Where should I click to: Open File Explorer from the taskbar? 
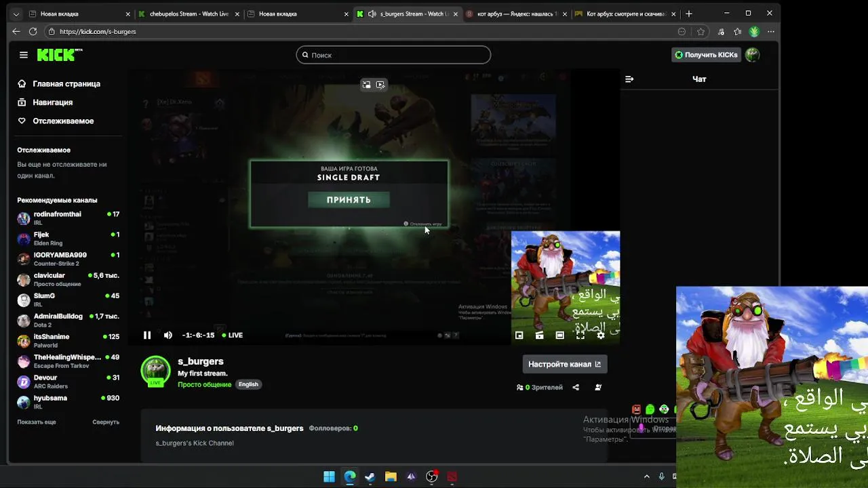tap(391, 476)
